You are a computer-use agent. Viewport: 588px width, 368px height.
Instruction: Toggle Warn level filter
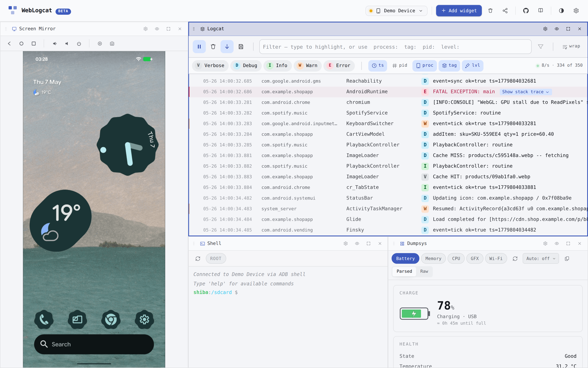click(308, 65)
